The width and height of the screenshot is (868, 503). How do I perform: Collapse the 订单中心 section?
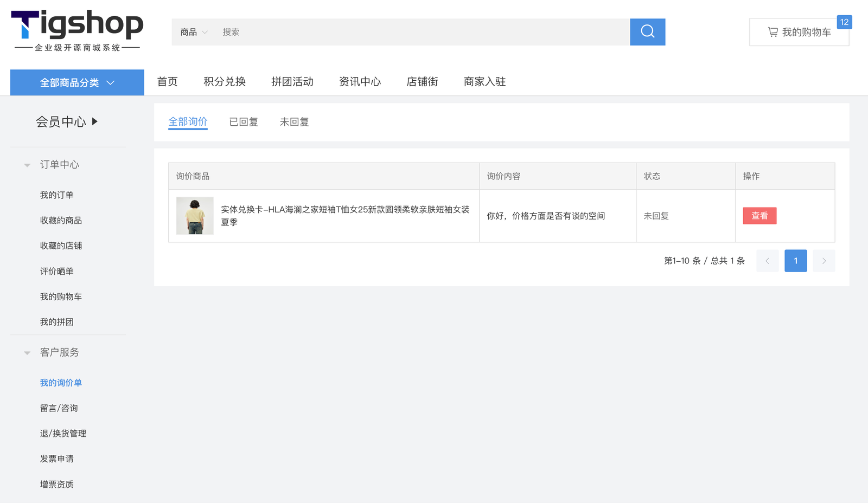[27, 165]
